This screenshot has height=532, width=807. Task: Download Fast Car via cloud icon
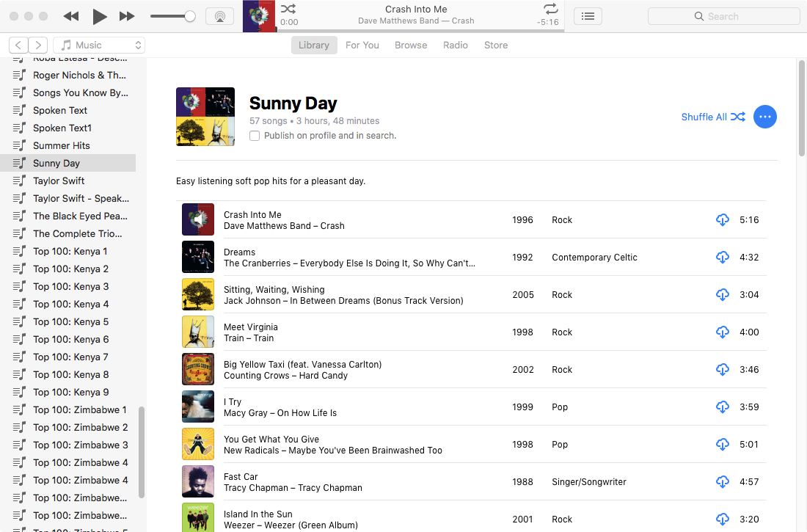pos(722,482)
